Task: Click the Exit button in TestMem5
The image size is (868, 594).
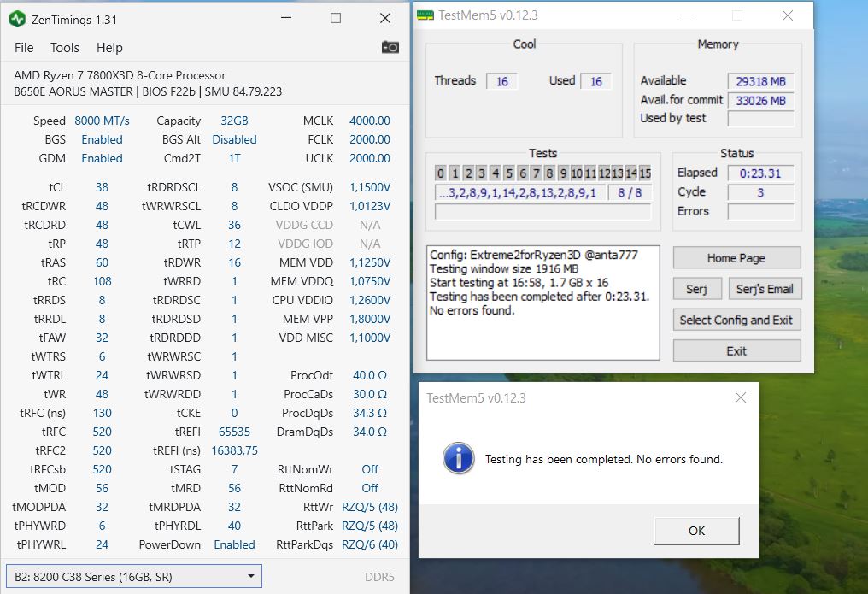Action: (x=736, y=351)
